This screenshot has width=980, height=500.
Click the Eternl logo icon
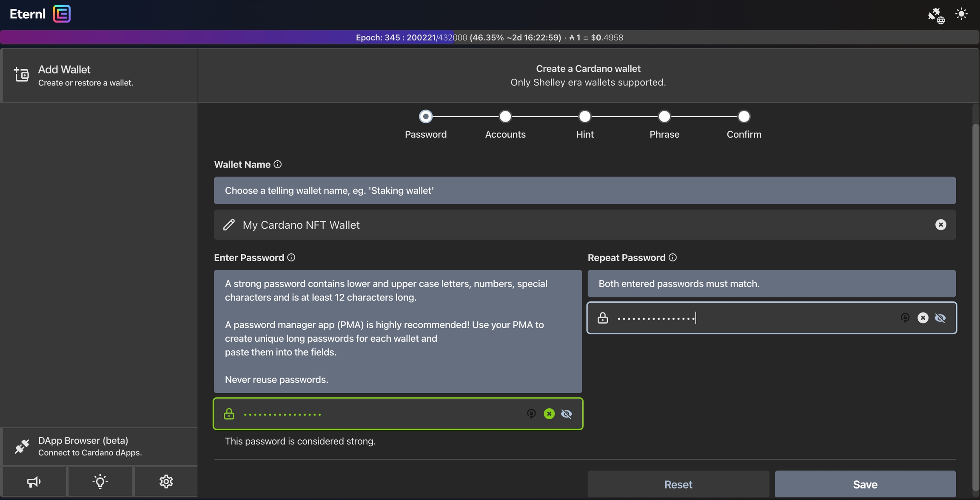[x=62, y=14]
